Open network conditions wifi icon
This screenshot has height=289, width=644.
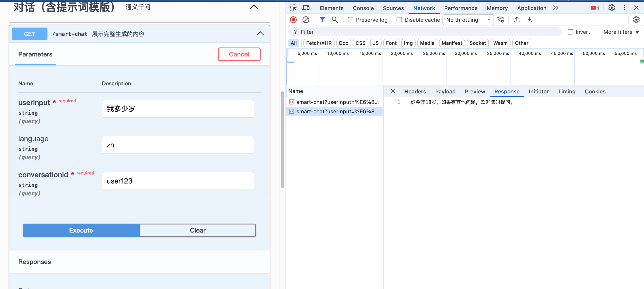pyautogui.click(x=500, y=20)
